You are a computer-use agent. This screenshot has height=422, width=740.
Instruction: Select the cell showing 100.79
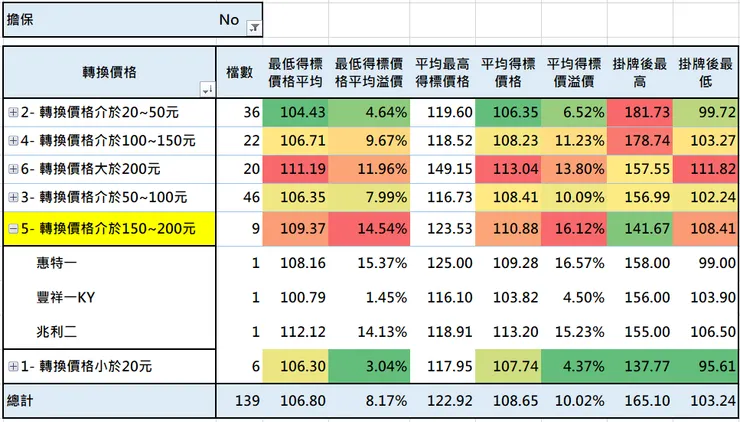(295, 297)
